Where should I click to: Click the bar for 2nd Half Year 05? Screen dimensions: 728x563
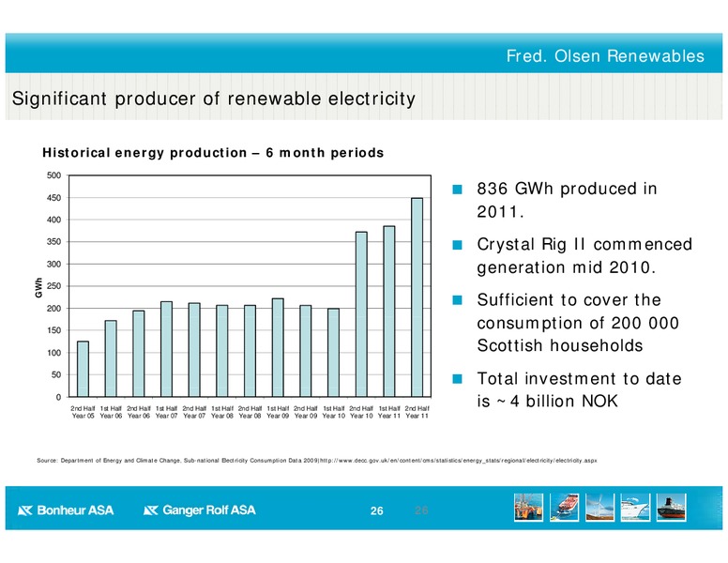tap(83, 370)
